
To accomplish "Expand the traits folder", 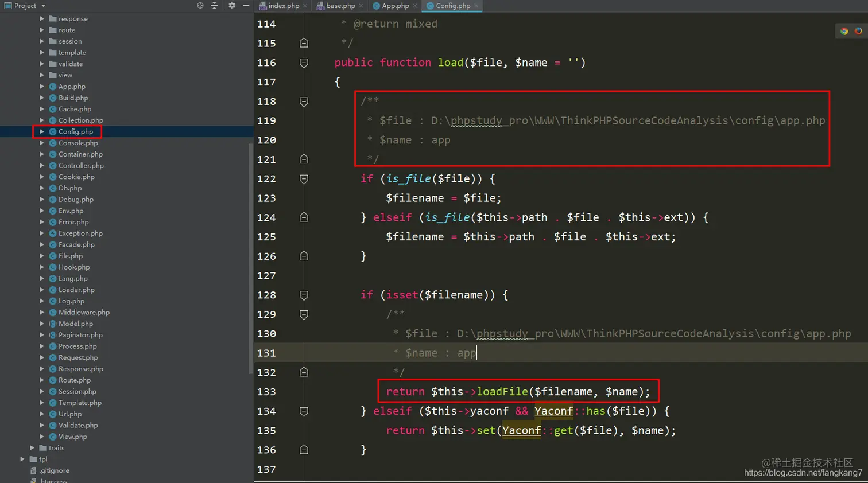I will click(32, 448).
